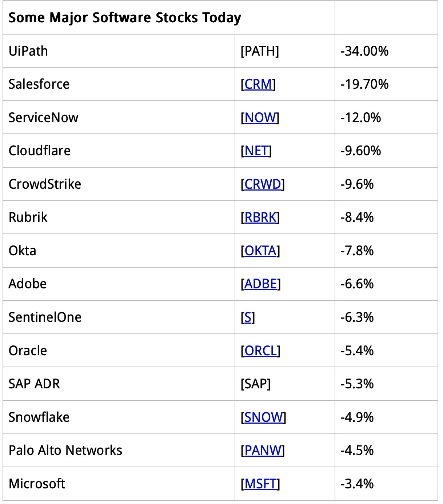Select the SAP ADR company name cell
Image resolution: width=443 pixels, height=504 pixels.
point(34,384)
